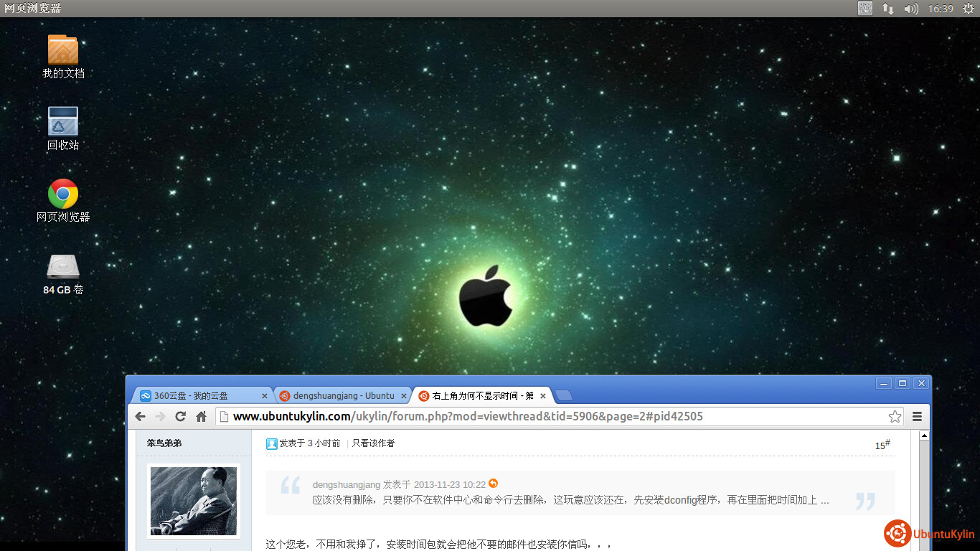This screenshot has width=980, height=551.
Task: Open the Chrome hamburger menu
Action: 917,417
